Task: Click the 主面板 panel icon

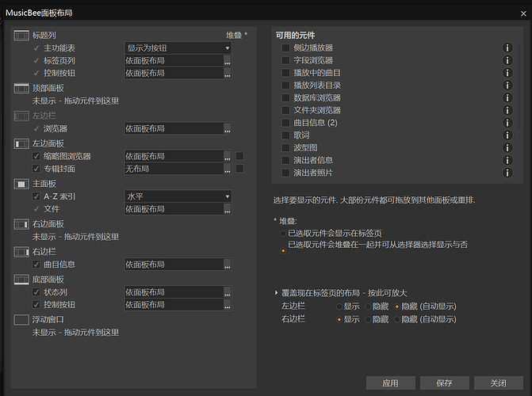Action: tap(21, 183)
